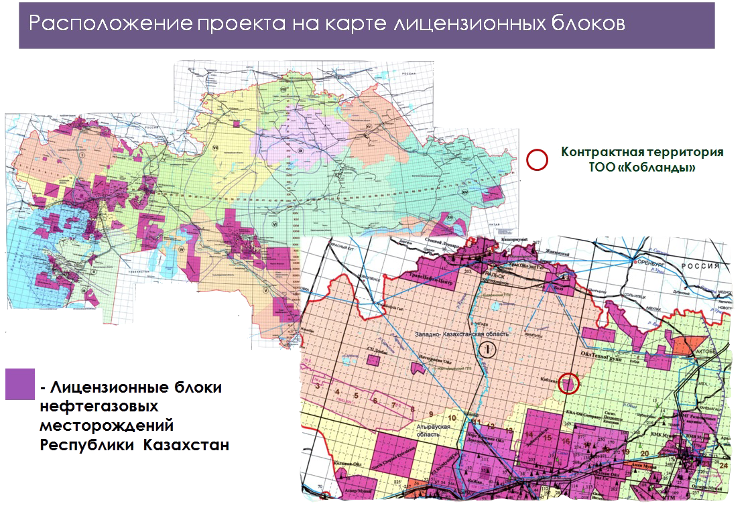Click the circled I marker in Западно-Казахстанская область
Image resolution: width=756 pixels, height=532 pixels.
click(488, 348)
